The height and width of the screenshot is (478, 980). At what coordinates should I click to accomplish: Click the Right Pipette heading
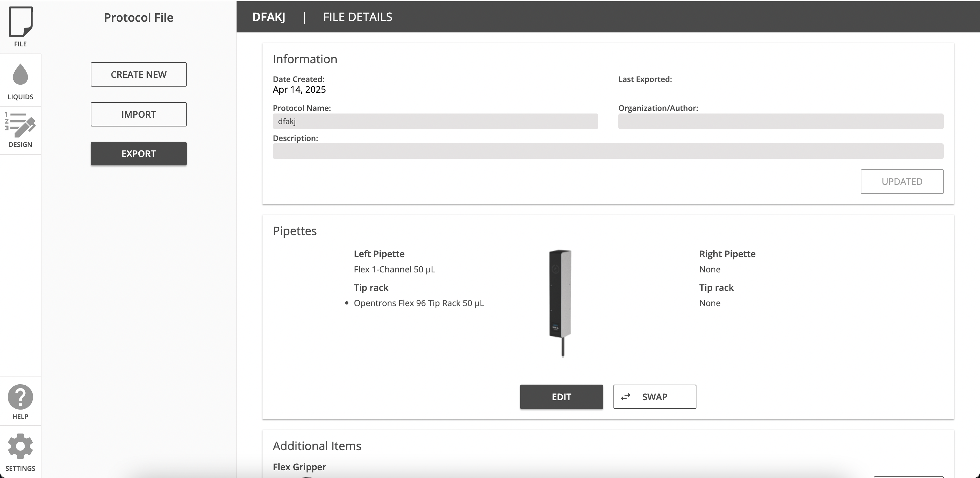(x=728, y=254)
